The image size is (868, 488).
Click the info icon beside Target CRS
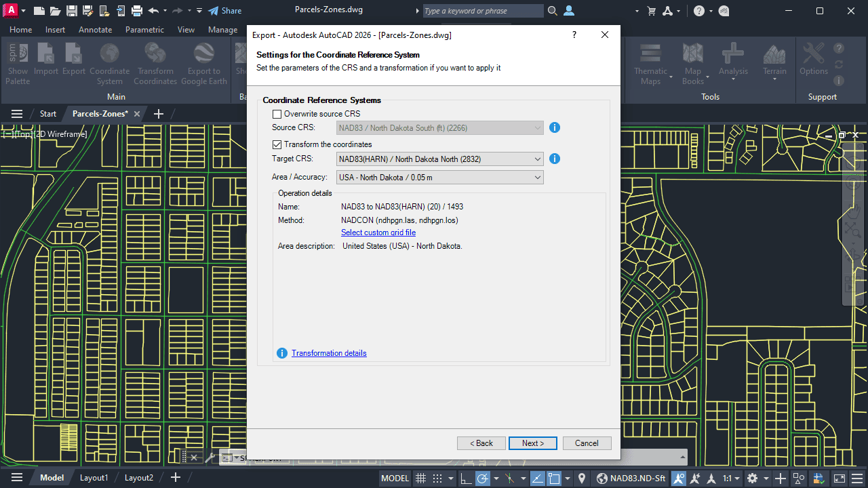tap(554, 159)
